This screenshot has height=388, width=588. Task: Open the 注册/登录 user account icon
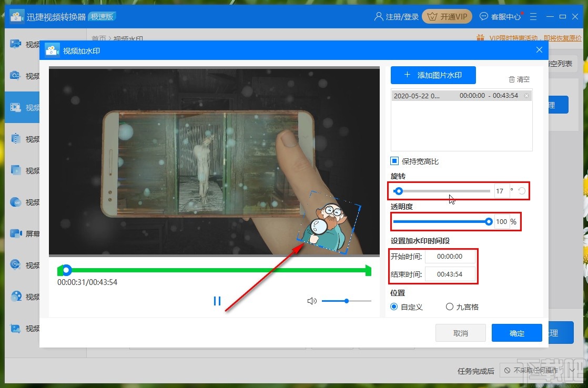pos(378,16)
